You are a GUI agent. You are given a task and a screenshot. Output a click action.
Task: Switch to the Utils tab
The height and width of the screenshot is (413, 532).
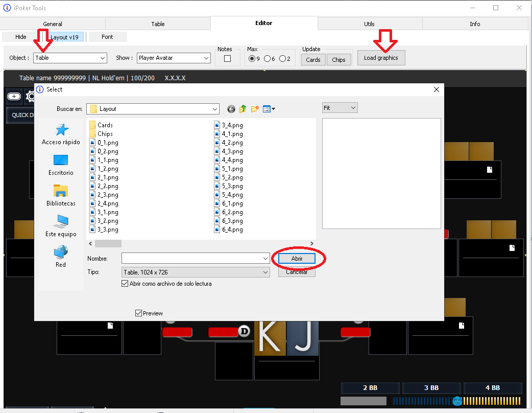[370, 24]
